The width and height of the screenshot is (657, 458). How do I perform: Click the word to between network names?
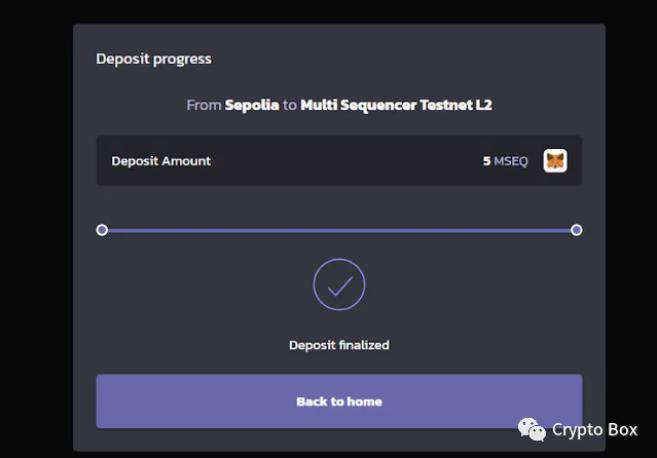coord(290,105)
